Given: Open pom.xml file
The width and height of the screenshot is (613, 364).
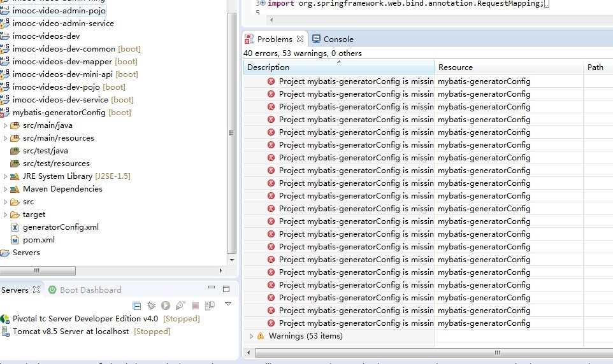Looking at the screenshot, I should click(39, 240).
